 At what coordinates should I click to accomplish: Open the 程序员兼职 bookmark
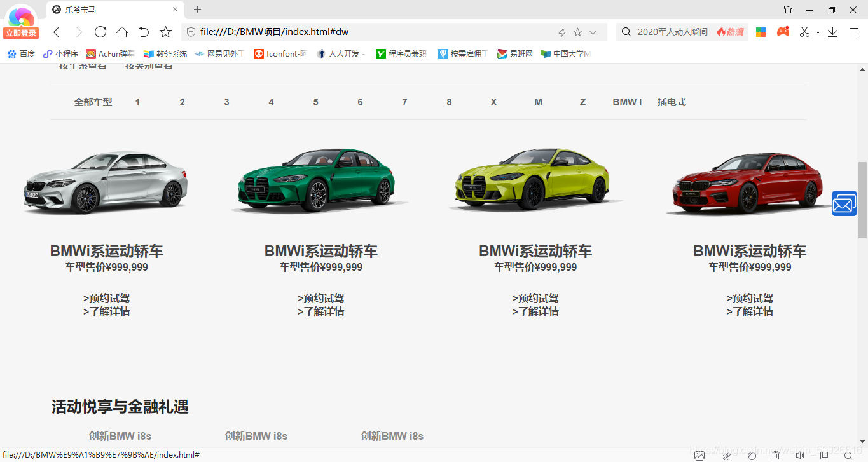point(403,54)
